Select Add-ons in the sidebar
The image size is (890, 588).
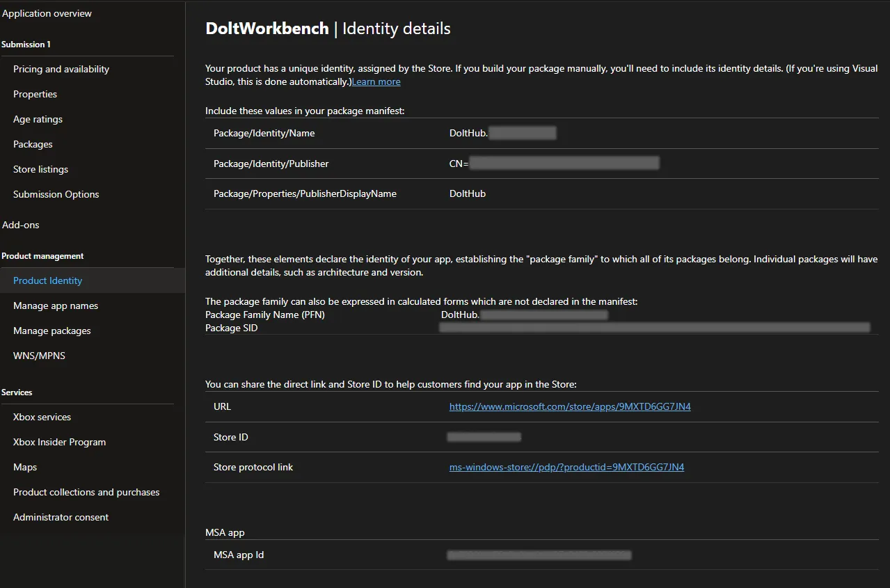pos(21,225)
